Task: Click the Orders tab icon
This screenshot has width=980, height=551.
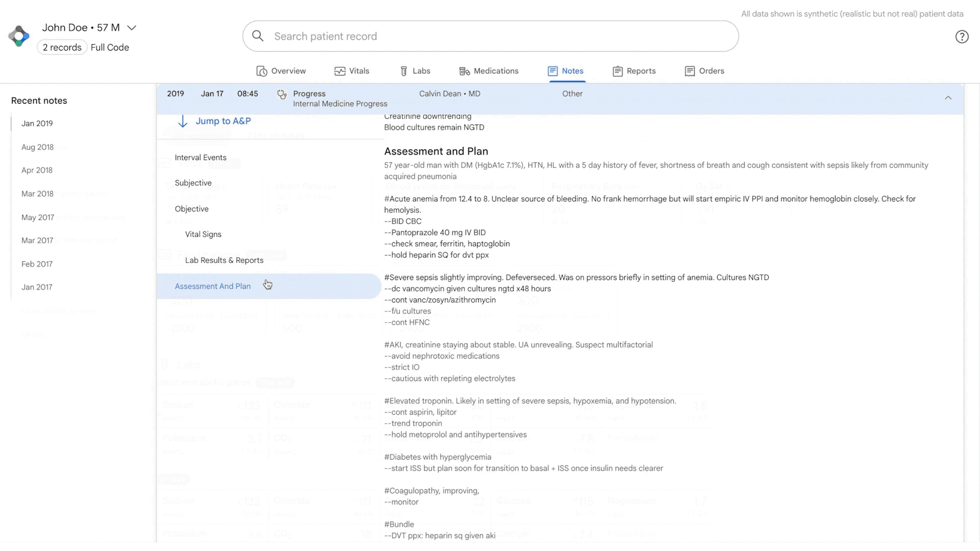Action: (x=690, y=70)
